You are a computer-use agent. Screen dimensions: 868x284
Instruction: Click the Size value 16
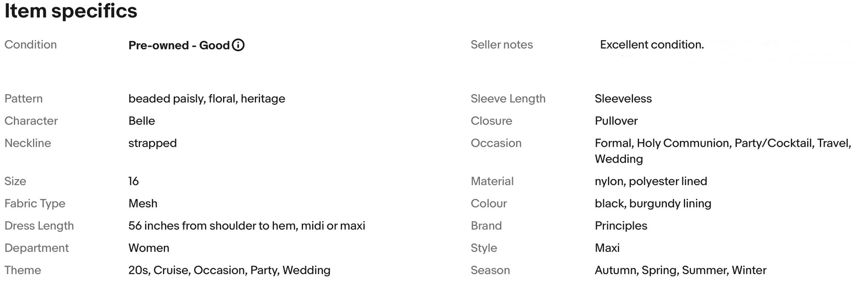click(133, 181)
